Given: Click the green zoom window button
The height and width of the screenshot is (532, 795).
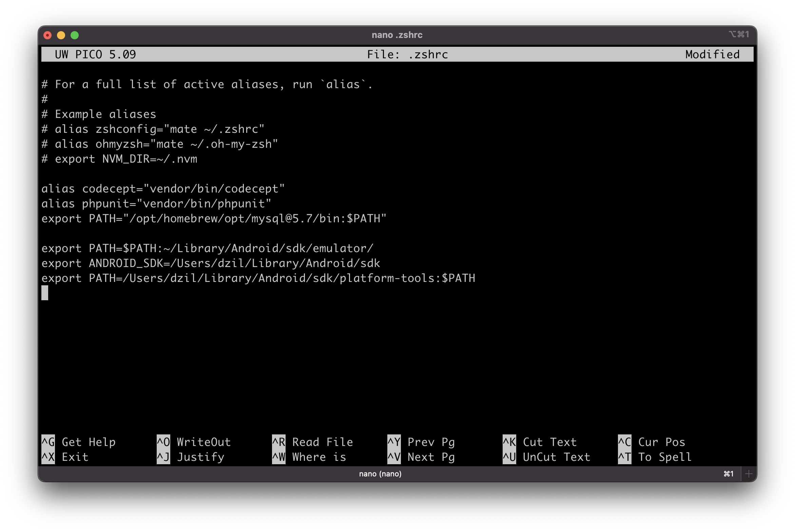Looking at the screenshot, I should [x=75, y=35].
